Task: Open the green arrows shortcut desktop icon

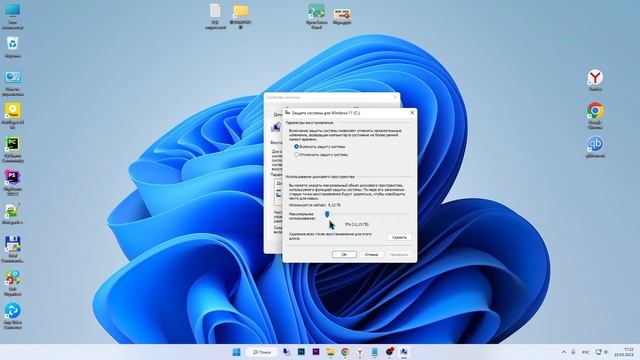Action: [316, 16]
